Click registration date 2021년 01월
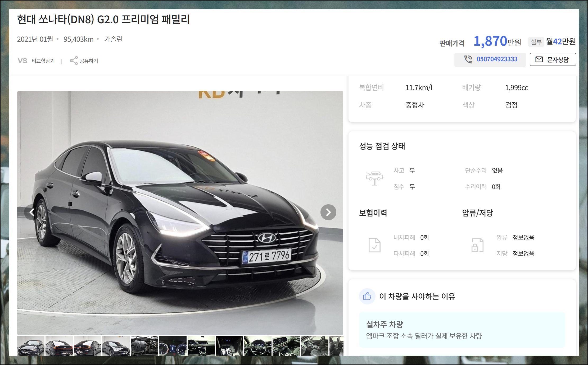 tap(35, 39)
